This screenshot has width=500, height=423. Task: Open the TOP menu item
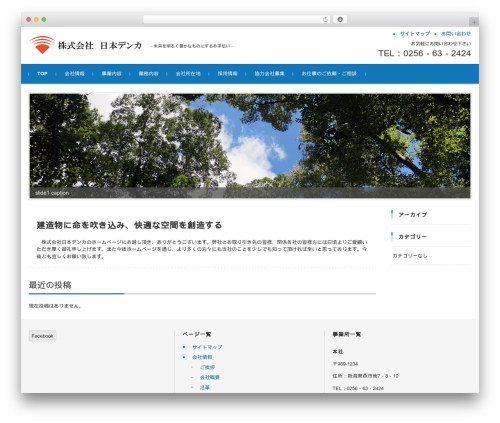(42, 73)
